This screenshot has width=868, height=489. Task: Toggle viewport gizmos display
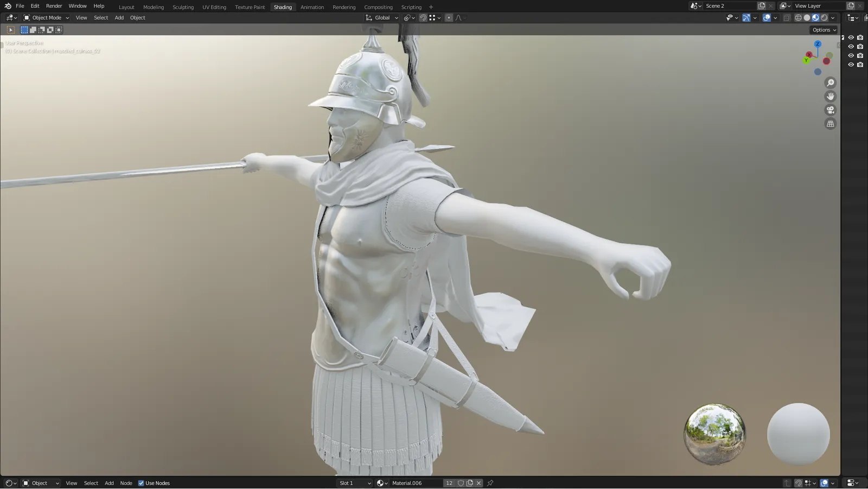[746, 18]
